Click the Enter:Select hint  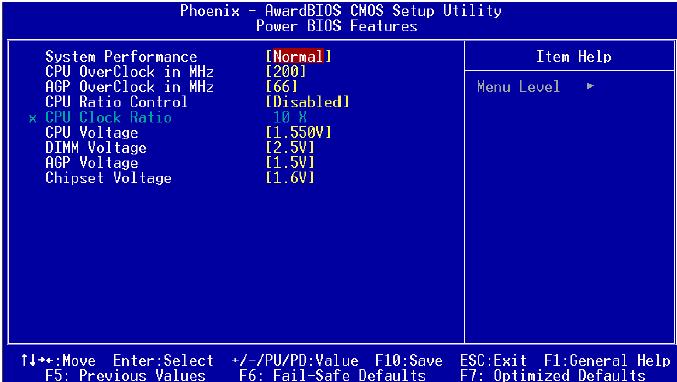click(x=163, y=360)
